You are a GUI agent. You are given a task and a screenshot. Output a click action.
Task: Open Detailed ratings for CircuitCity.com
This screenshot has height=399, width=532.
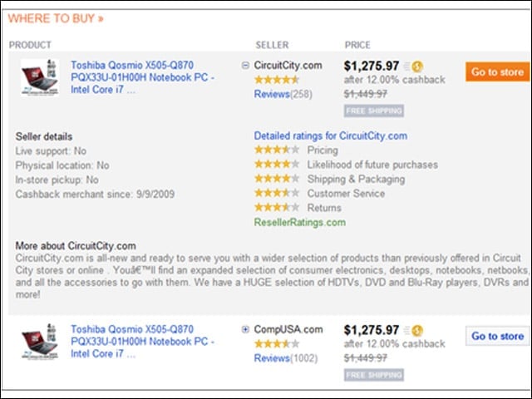[331, 135]
